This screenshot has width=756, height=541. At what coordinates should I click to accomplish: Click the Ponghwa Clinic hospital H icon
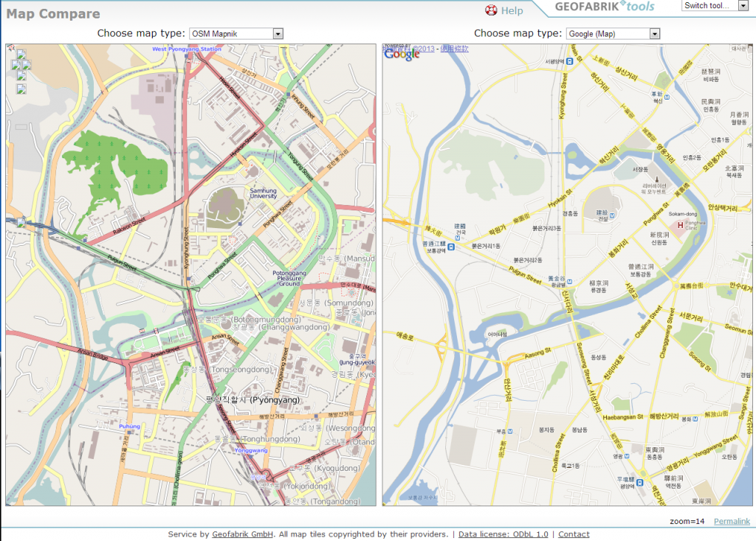680,225
